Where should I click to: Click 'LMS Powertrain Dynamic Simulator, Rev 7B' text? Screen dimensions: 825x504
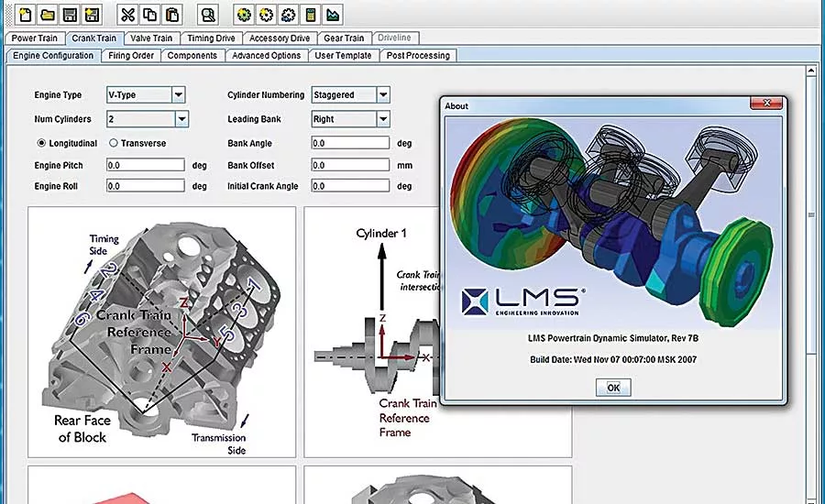(x=613, y=338)
